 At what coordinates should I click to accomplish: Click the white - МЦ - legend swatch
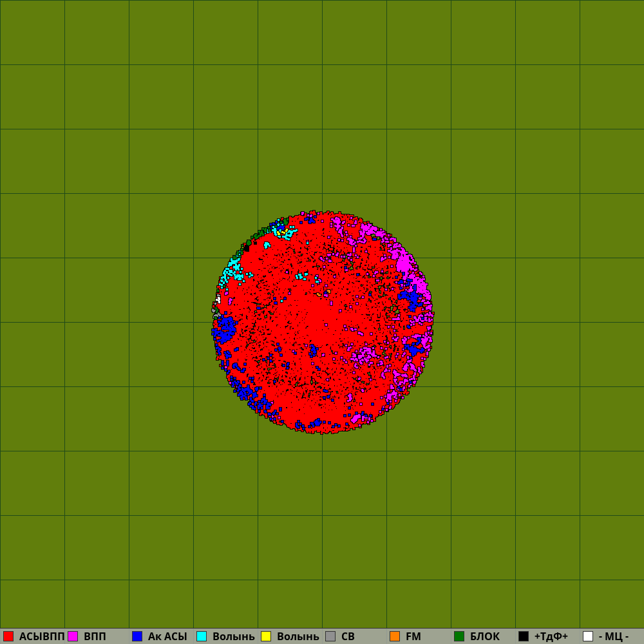click(588, 636)
